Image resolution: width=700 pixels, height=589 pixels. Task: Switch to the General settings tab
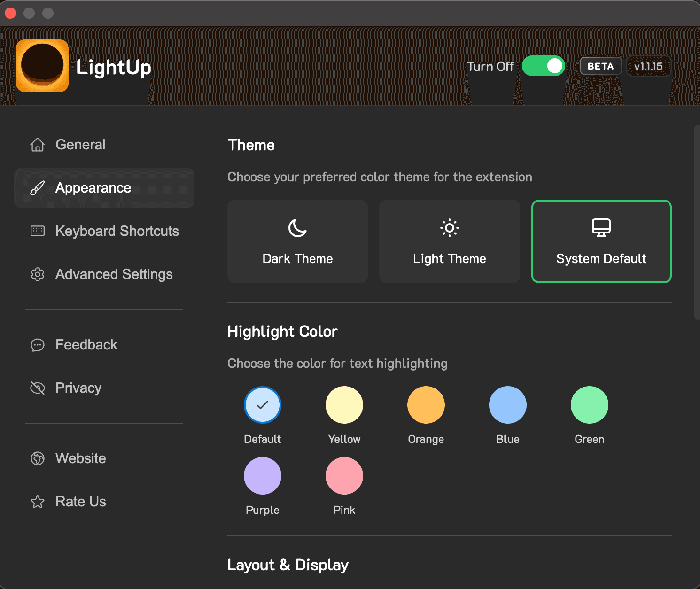(x=80, y=145)
